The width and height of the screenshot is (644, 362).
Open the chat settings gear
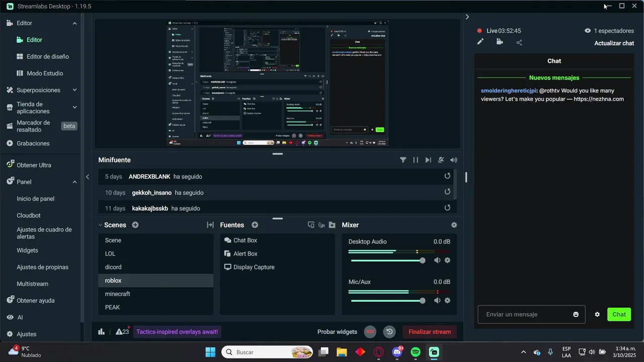click(597, 314)
